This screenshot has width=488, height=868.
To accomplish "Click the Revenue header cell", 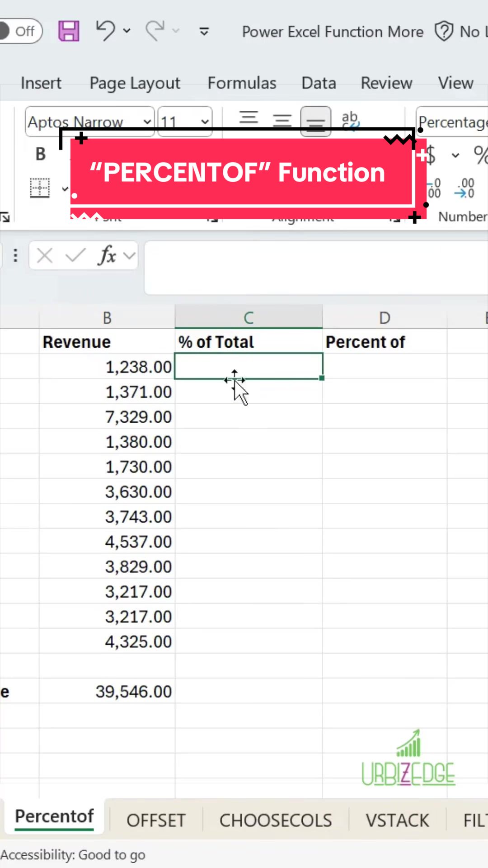I will (107, 342).
